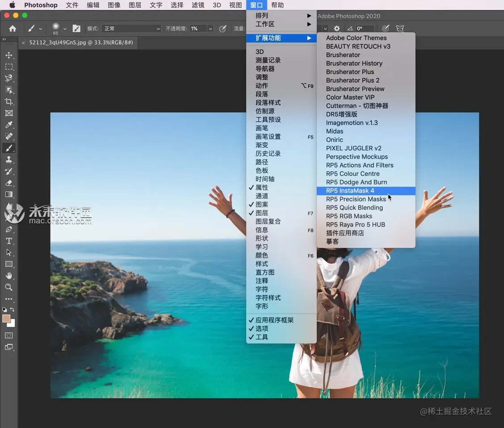The height and width of the screenshot is (428, 504).
Task: Expand the 工作区 submenu
Action: pos(281,24)
